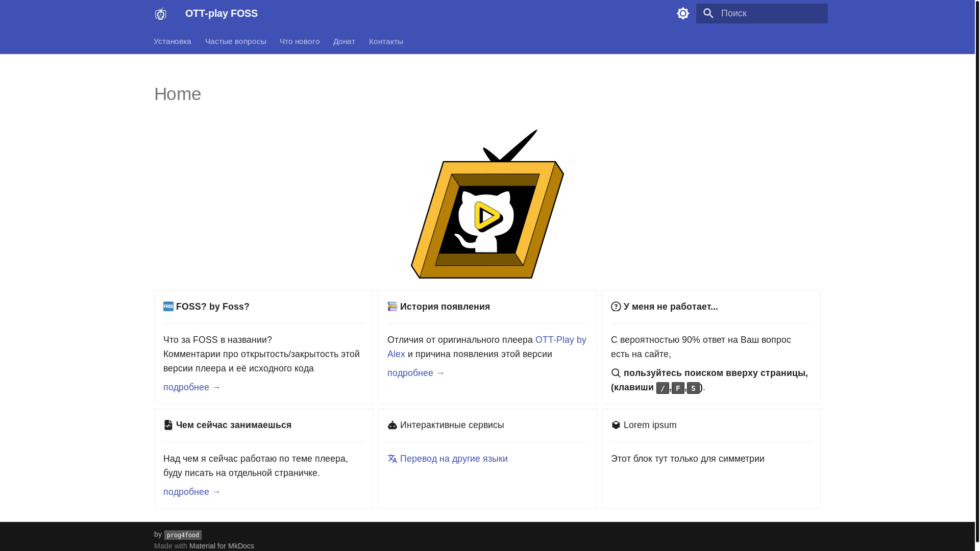Viewport: 980px width, 551px height.
Task: Click the FREE icon beside FOSS? by Foss?
Action: point(168,307)
